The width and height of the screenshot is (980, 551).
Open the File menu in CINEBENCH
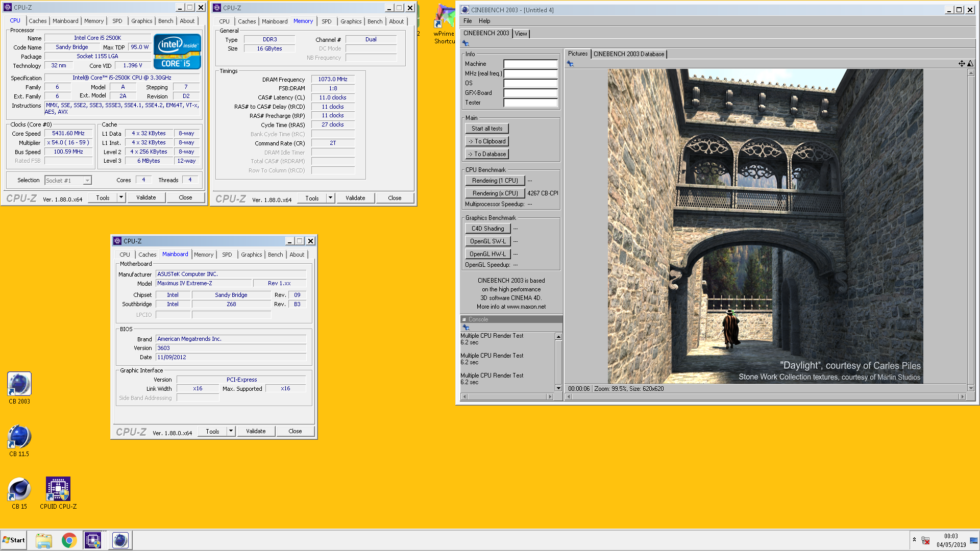[468, 21]
